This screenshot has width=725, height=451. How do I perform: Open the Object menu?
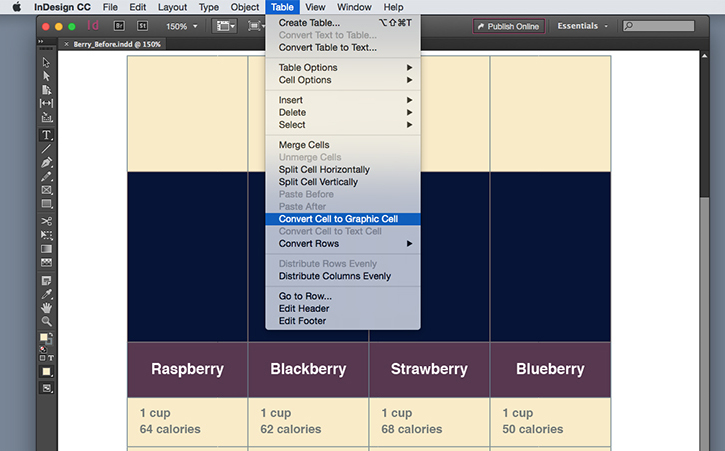click(x=245, y=7)
